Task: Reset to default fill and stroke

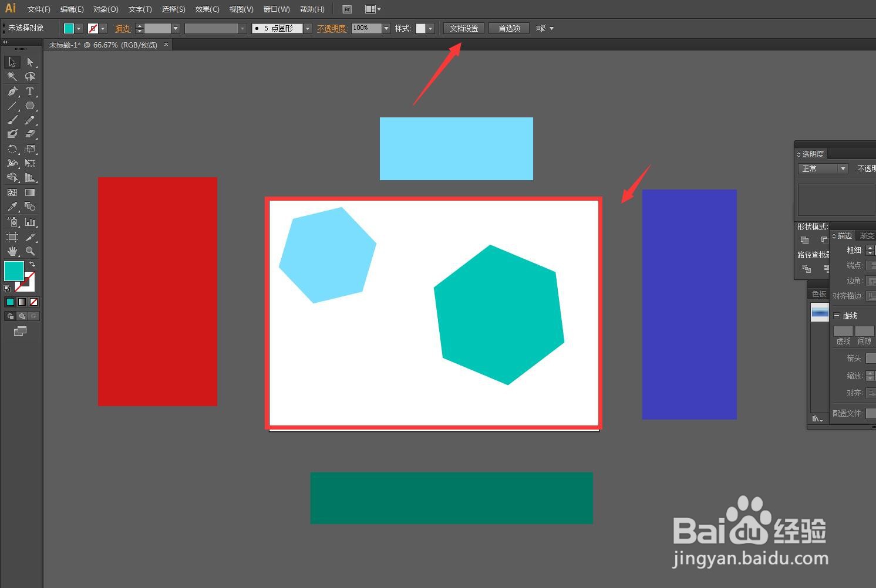Action: click(7, 288)
